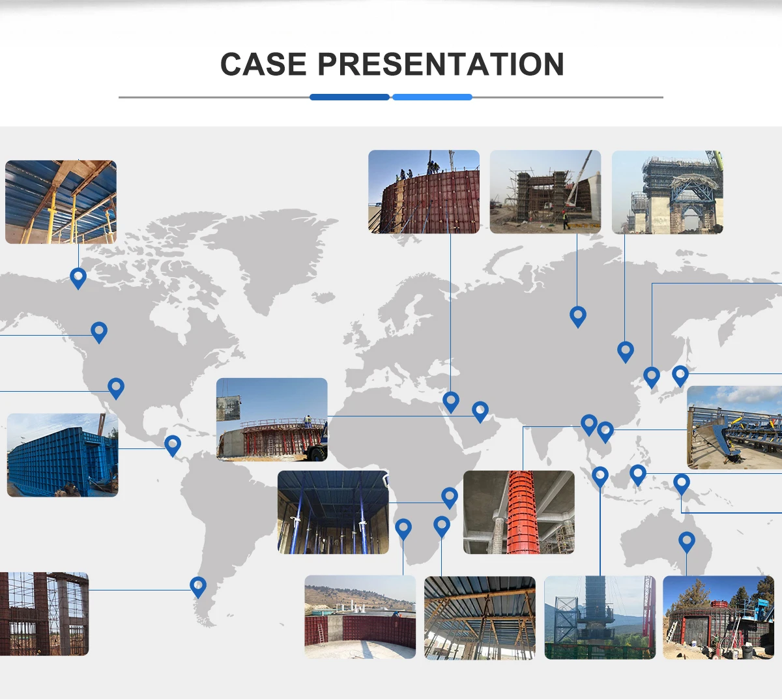Open the bridge pier construction photo at top right
782x700 pixels.
[x=667, y=192]
